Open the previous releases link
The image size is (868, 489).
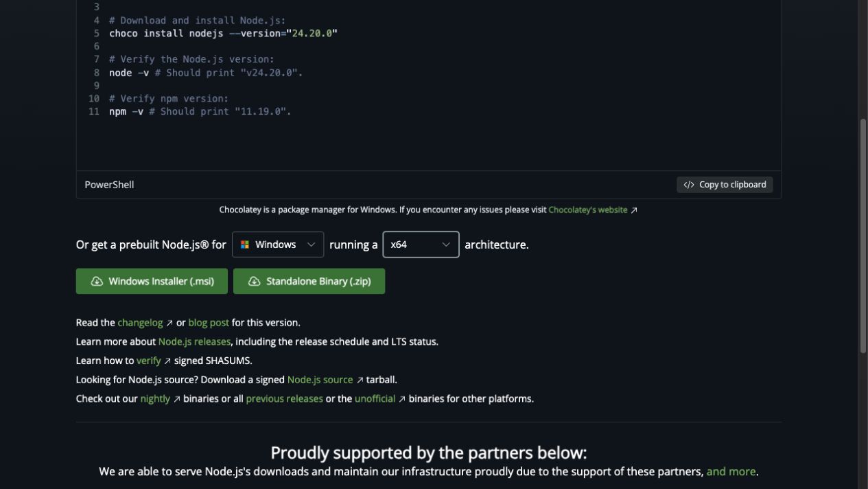(x=284, y=399)
